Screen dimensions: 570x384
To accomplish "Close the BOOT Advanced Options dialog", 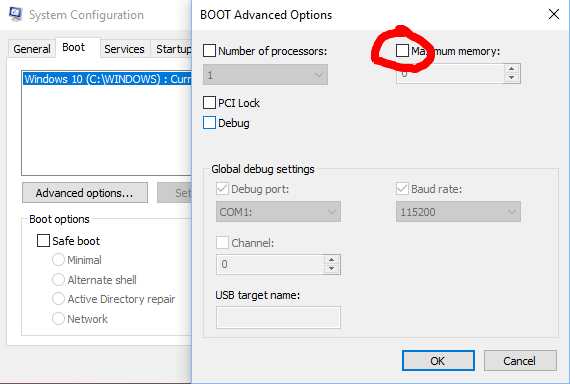I will coord(554,15).
